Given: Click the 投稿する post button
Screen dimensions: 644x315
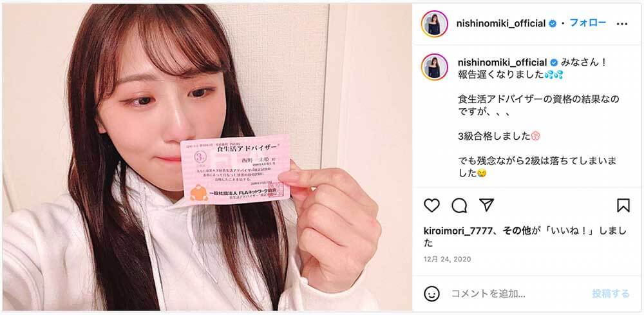Looking at the screenshot, I should [611, 294].
